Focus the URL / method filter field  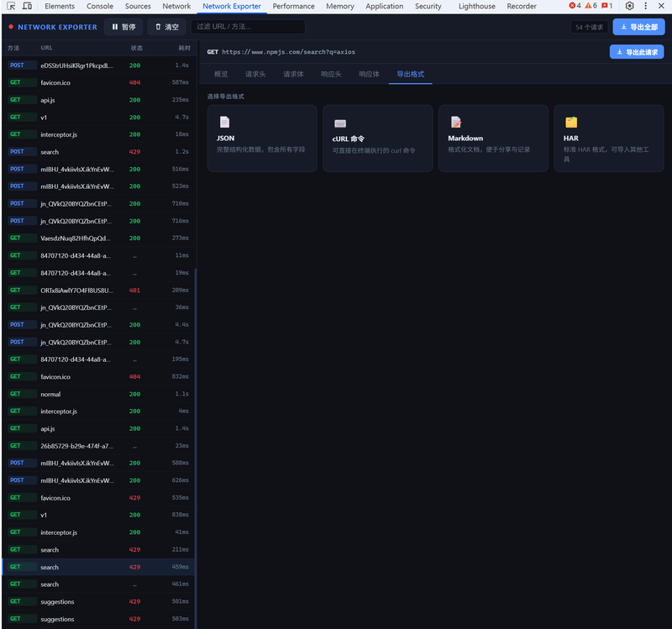pos(248,27)
